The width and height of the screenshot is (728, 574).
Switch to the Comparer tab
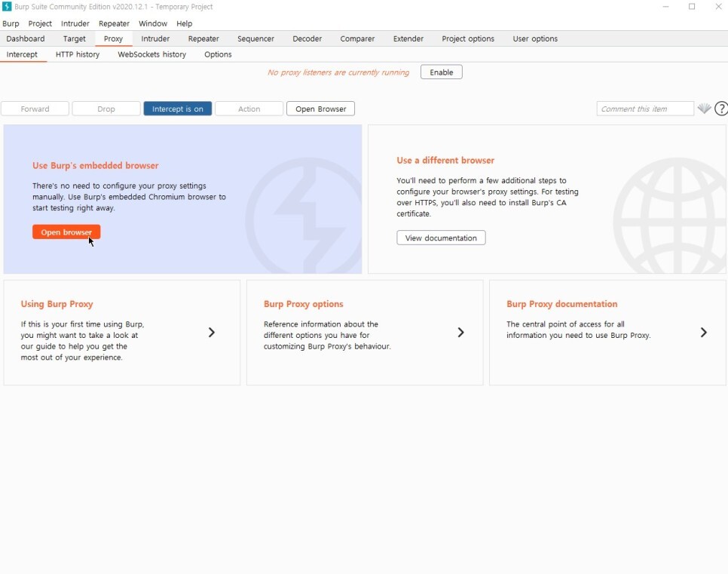(357, 38)
